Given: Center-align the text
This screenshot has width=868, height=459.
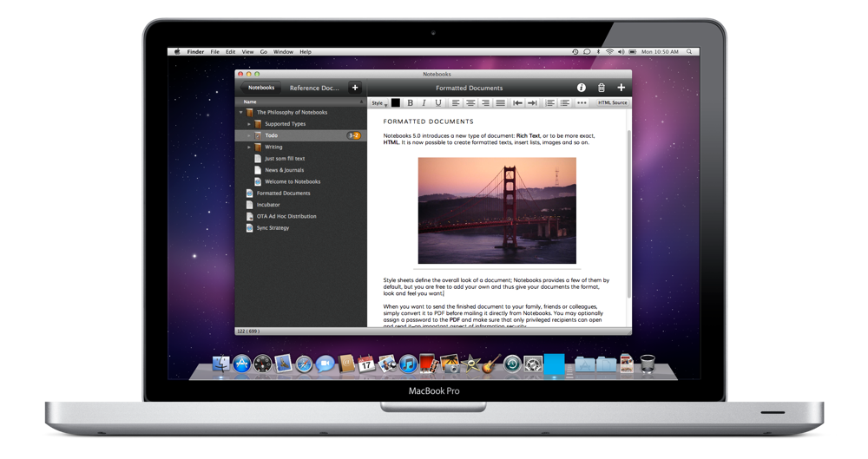Looking at the screenshot, I should pyautogui.click(x=470, y=102).
